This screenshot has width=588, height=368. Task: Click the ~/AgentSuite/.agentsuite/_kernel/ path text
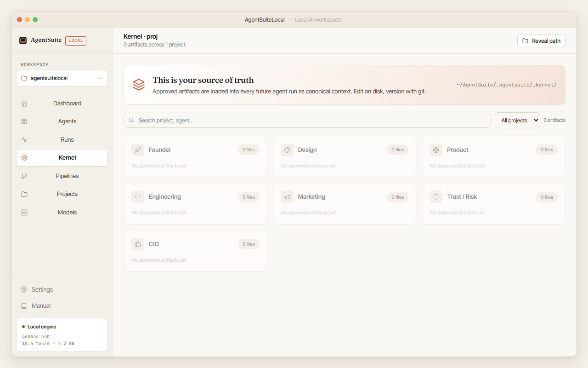click(507, 85)
